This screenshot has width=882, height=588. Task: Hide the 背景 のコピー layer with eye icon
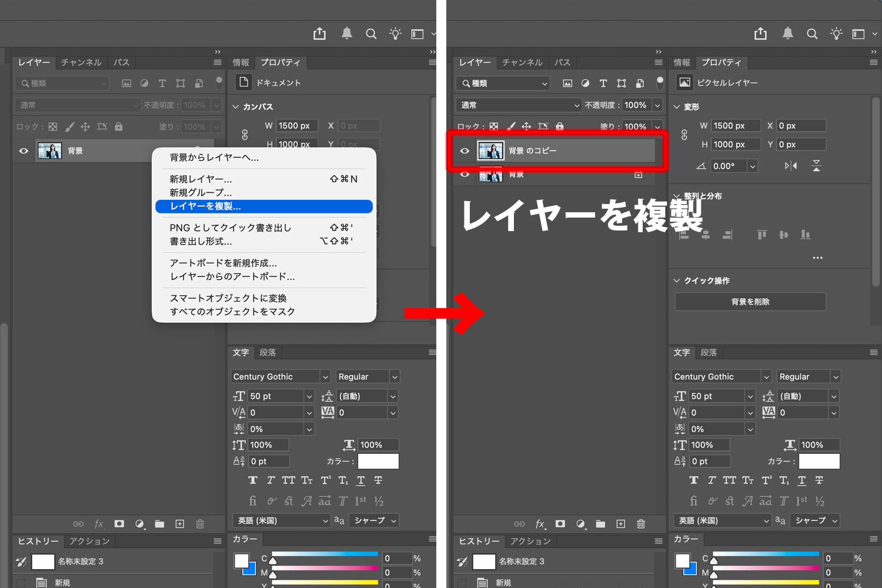tap(465, 151)
